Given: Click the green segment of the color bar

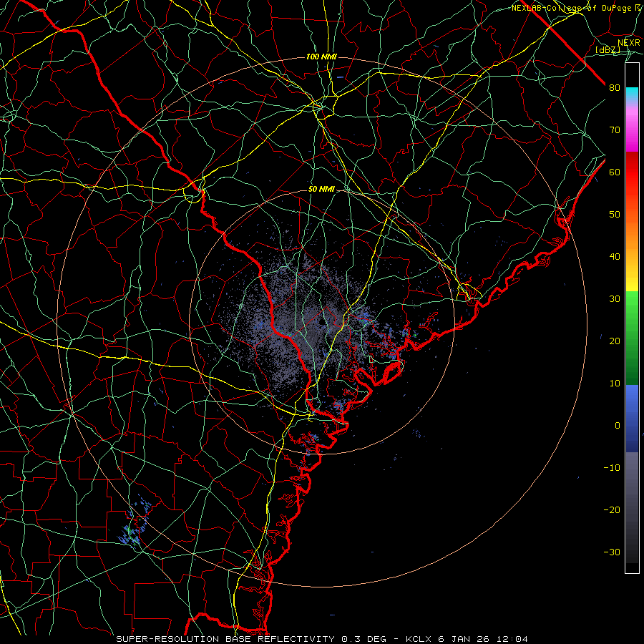Looking at the screenshot, I should [x=632, y=338].
